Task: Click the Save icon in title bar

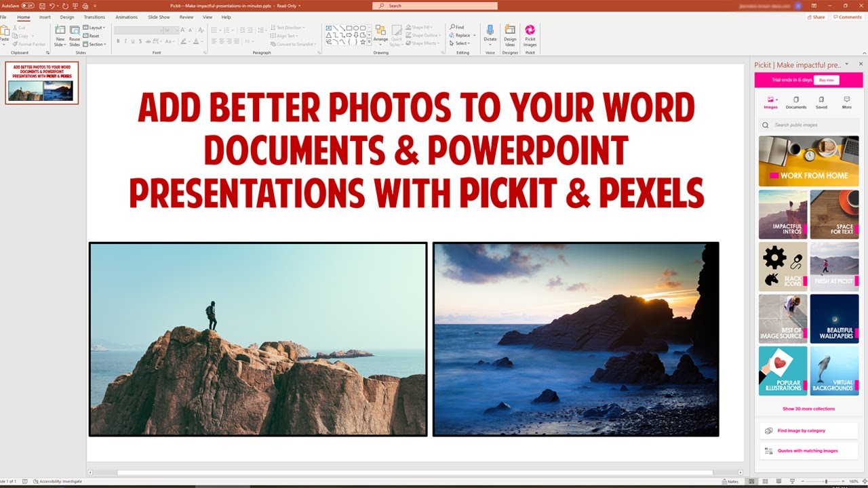Action: point(41,5)
